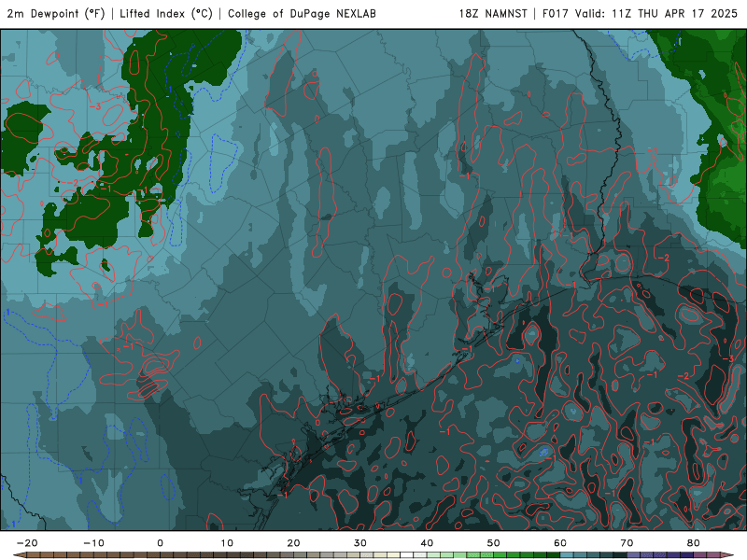Click the 40 label on the color scale
747x560 pixels.
(x=427, y=543)
